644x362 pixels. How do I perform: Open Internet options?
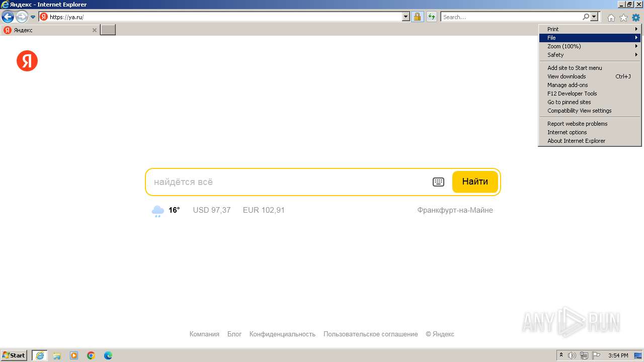pos(590,132)
